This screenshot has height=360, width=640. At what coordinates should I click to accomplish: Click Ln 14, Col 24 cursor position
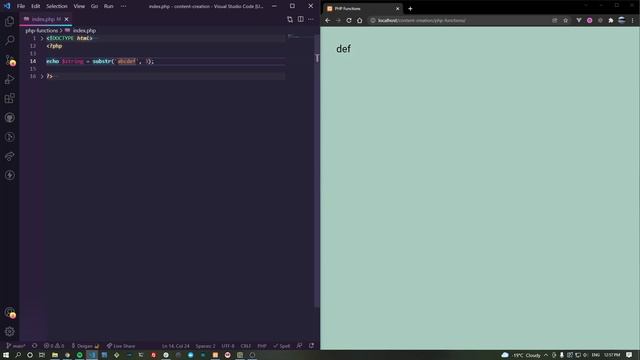point(176,346)
